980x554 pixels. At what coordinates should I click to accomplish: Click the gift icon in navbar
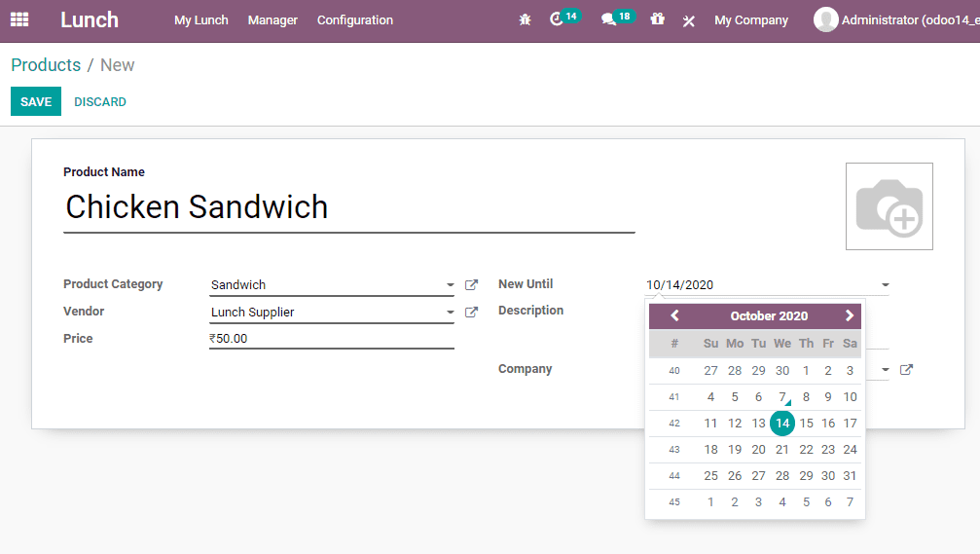pyautogui.click(x=657, y=19)
